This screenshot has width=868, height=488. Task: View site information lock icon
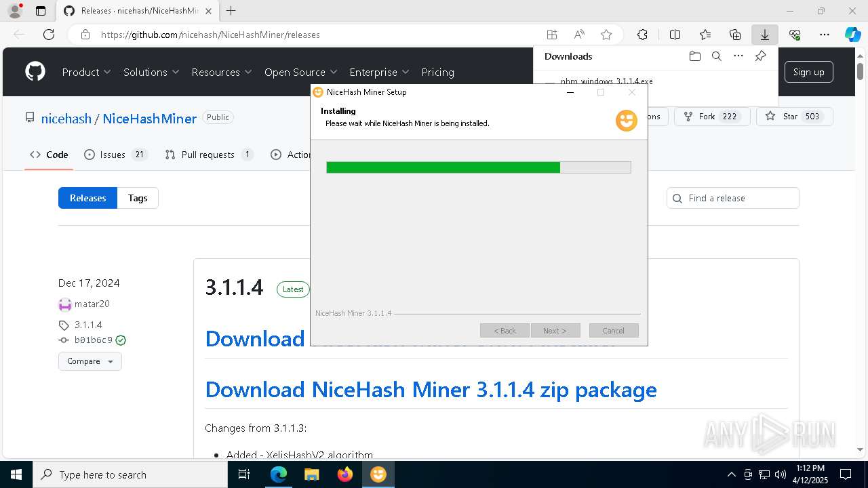[85, 35]
